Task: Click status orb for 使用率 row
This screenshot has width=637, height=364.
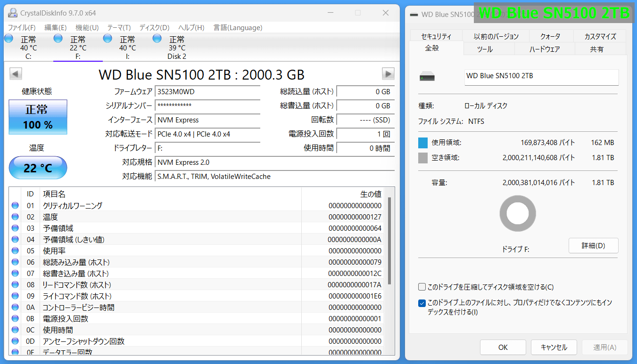Action: click(x=15, y=251)
